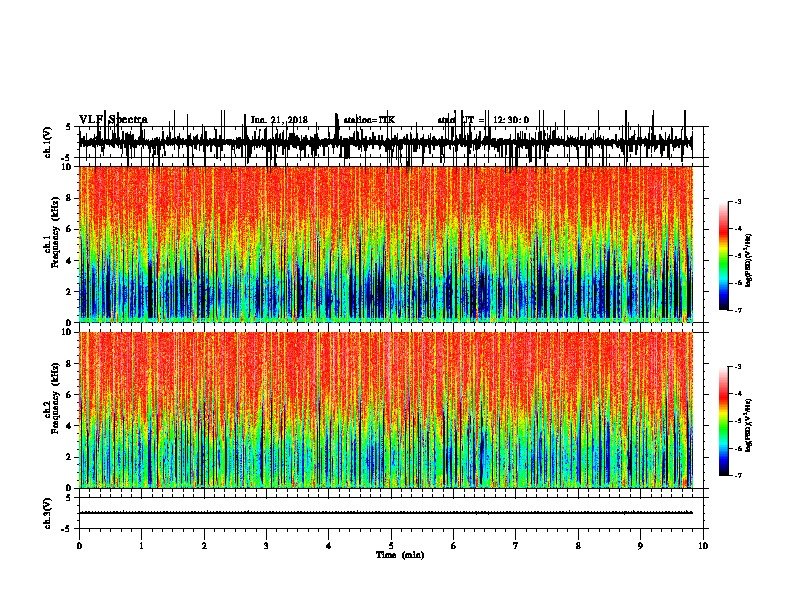Click time axis tick label "1"
Viewport: 792px width, 612px height.
[141, 546]
